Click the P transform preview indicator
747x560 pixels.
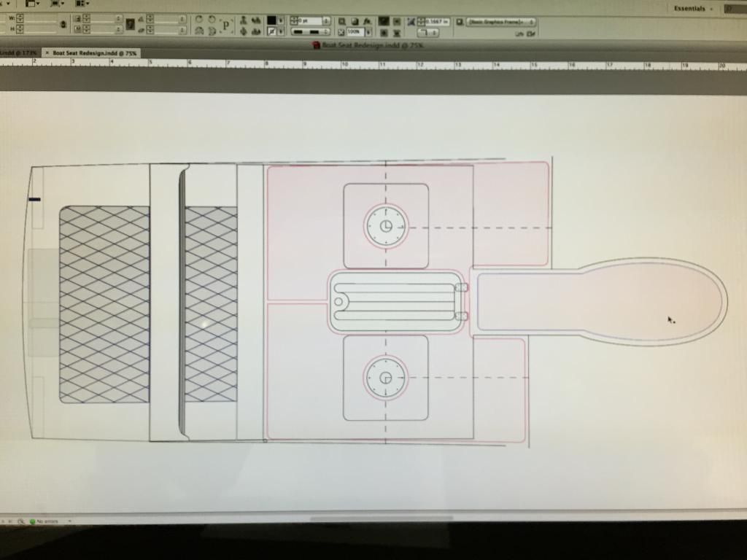(x=226, y=26)
